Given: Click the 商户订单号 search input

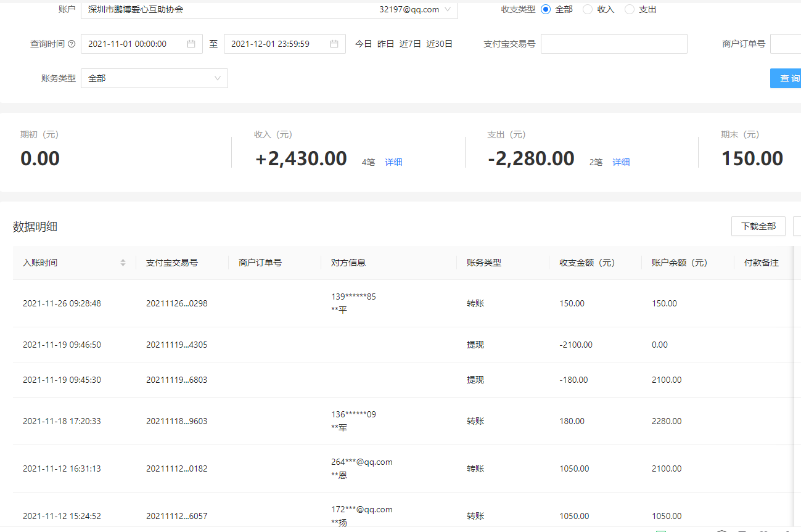Looking at the screenshot, I should [x=785, y=44].
